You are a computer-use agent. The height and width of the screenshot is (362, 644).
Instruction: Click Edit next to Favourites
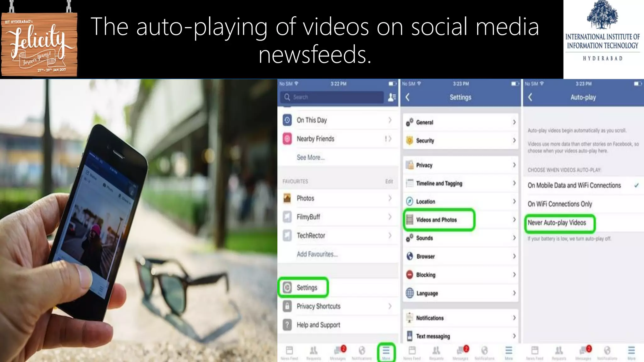pos(389,181)
